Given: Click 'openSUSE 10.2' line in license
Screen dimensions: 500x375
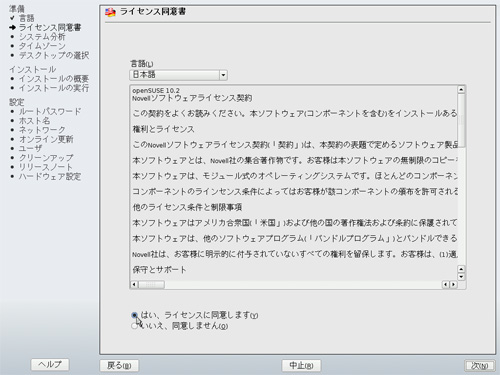Looking at the screenshot, I should (x=156, y=91).
